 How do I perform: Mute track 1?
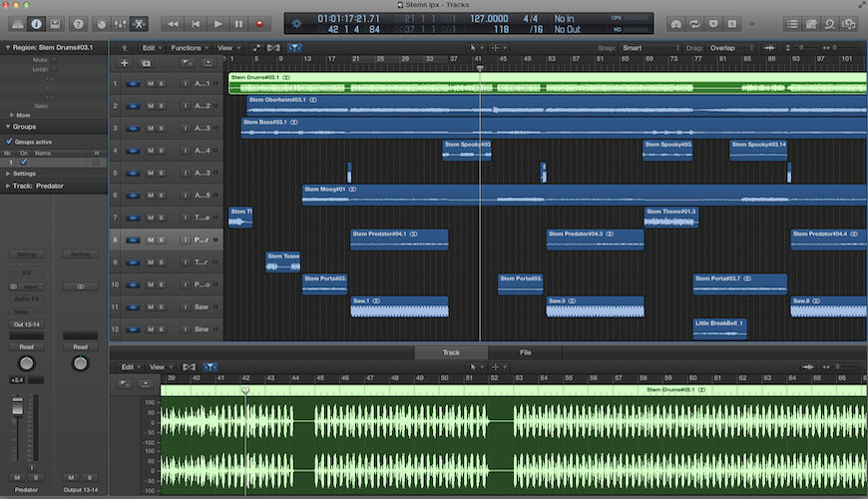click(x=151, y=84)
